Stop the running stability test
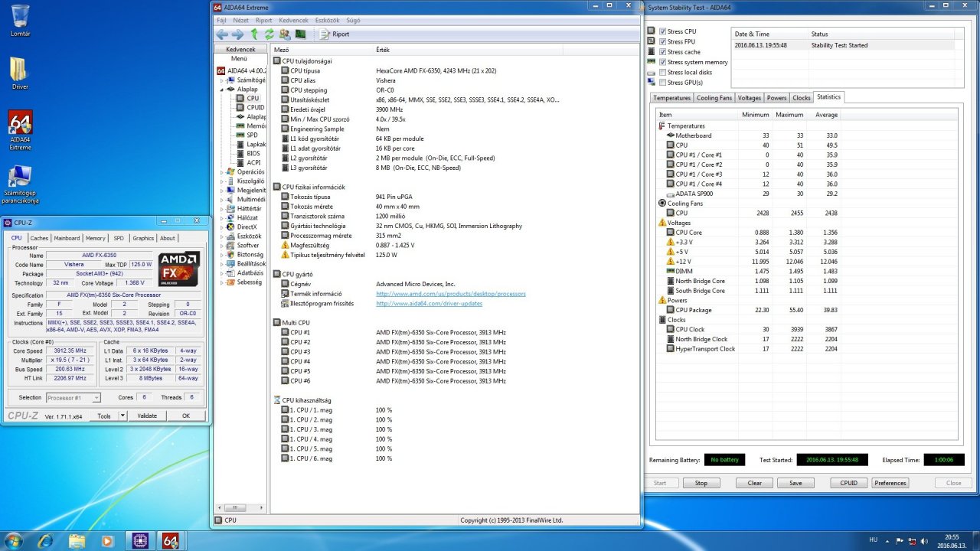 pos(701,483)
